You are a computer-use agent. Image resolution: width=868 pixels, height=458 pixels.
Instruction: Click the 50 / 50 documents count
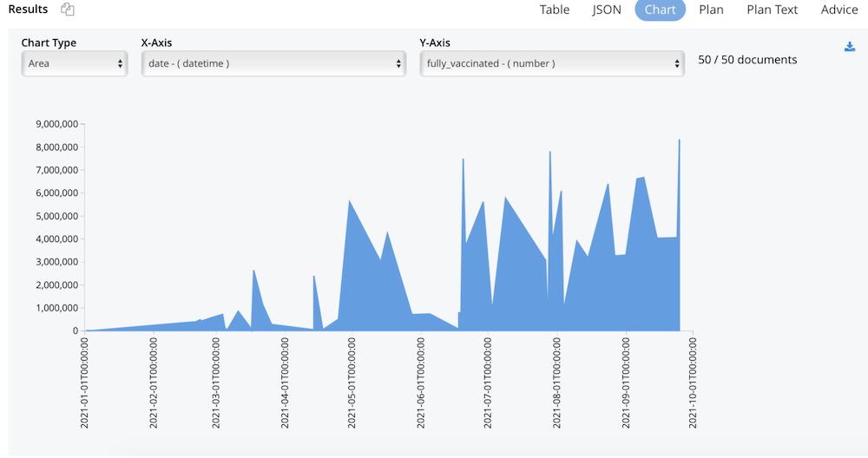(747, 60)
